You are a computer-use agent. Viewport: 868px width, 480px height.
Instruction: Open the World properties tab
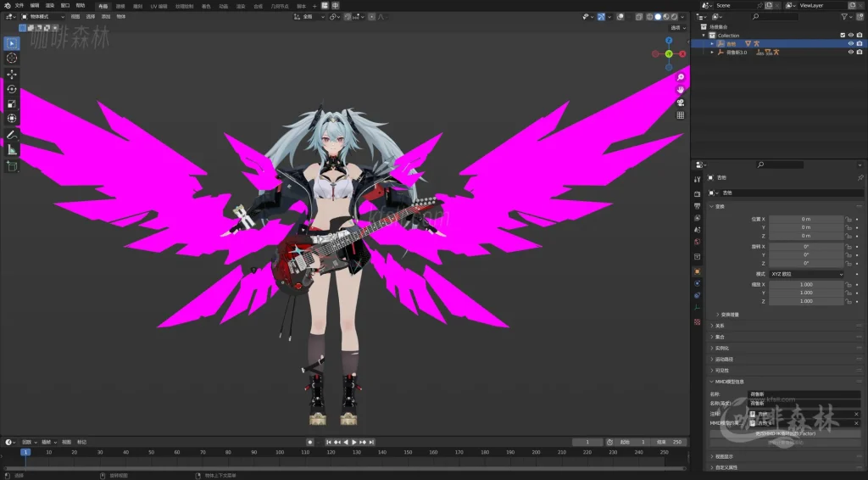(x=697, y=242)
